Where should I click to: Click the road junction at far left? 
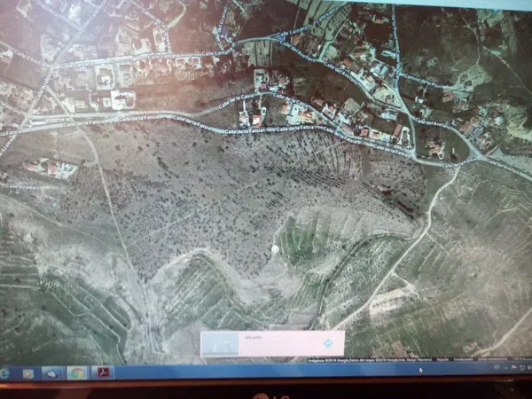tap(18, 127)
